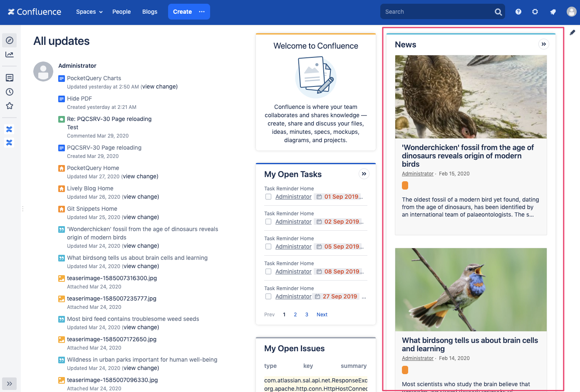Image resolution: width=580 pixels, height=392 pixels.
Task: Open Most bird feed contains troublesome weed seeds
Action: tap(133, 319)
